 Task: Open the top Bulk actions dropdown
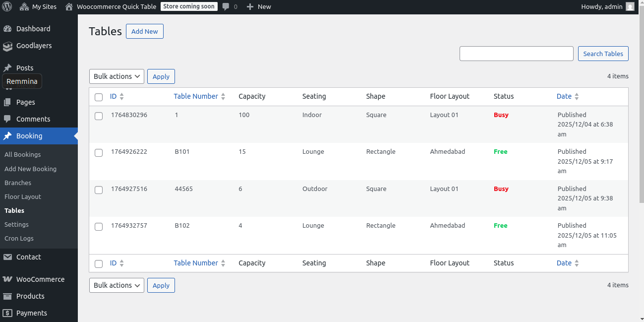117,76
